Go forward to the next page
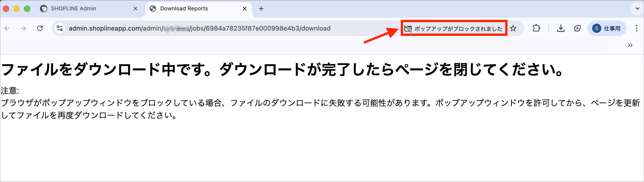The height and width of the screenshot is (182, 644). (23, 28)
